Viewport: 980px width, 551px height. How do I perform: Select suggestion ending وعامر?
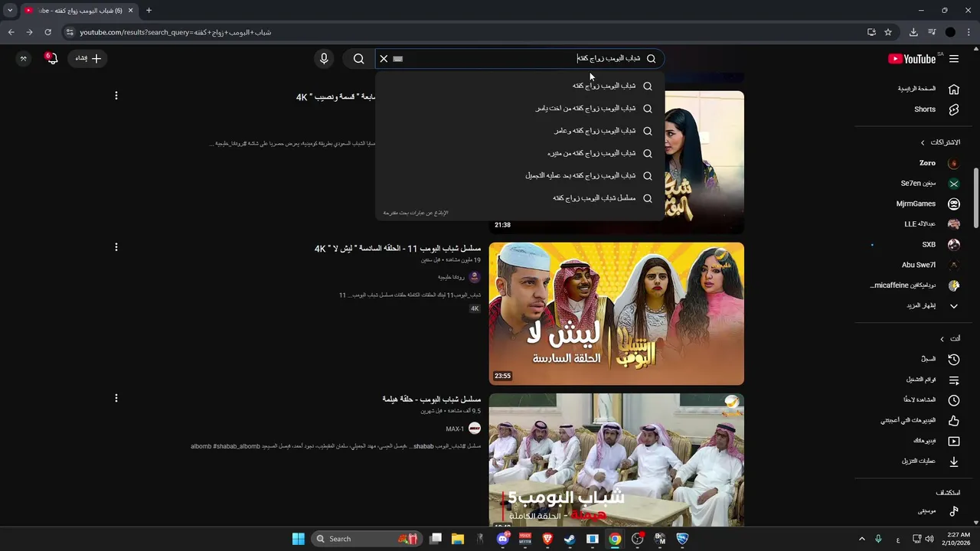point(520,131)
